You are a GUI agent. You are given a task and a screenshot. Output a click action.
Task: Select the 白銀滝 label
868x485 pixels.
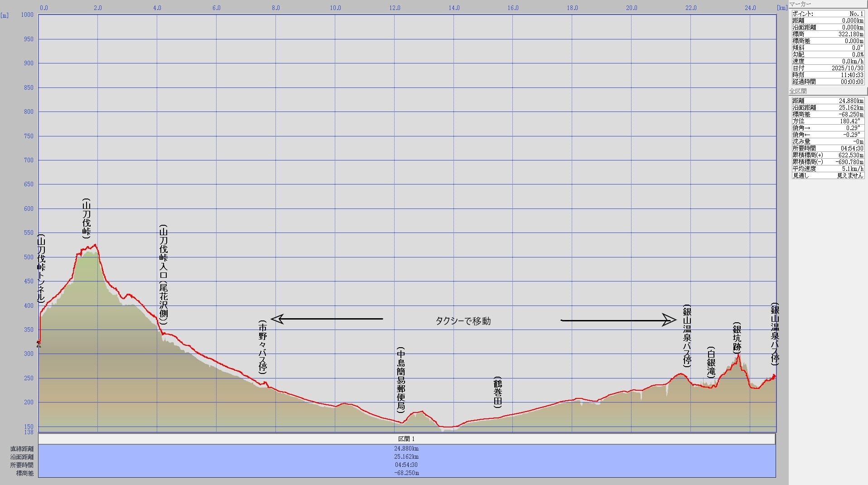(711, 363)
